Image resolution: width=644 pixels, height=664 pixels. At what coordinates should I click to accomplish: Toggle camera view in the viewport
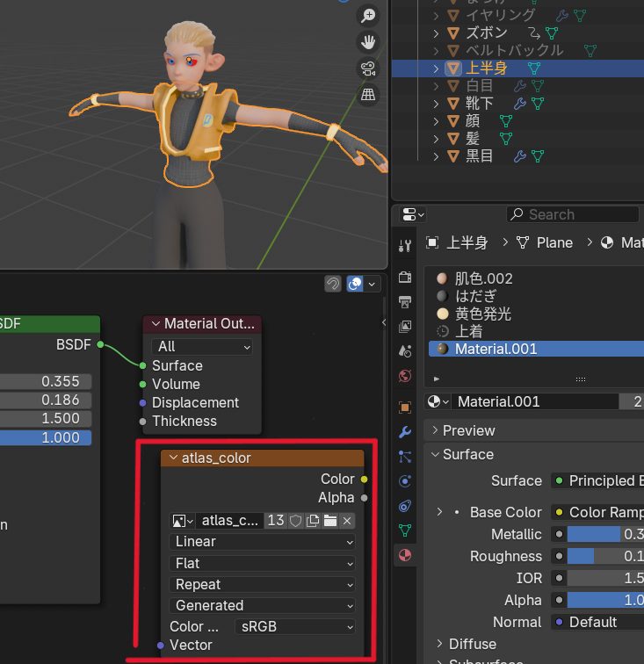point(368,69)
